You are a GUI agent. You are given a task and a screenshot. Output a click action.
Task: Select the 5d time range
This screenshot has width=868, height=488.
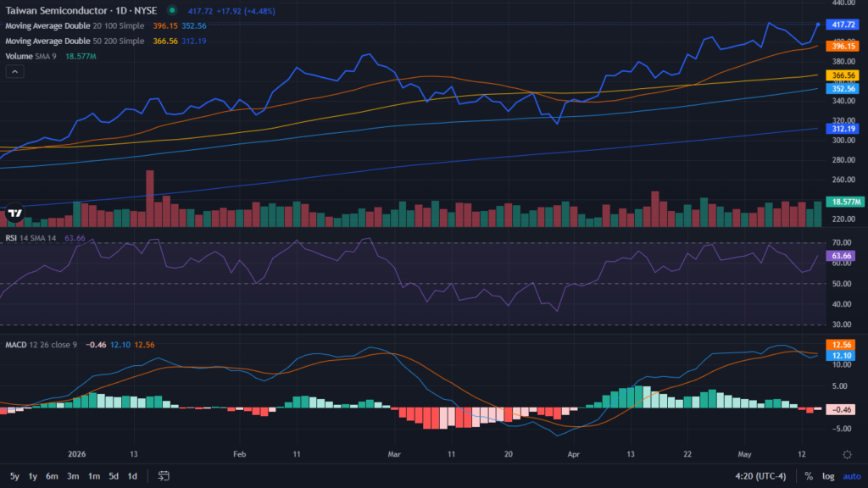pyautogui.click(x=114, y=476)
